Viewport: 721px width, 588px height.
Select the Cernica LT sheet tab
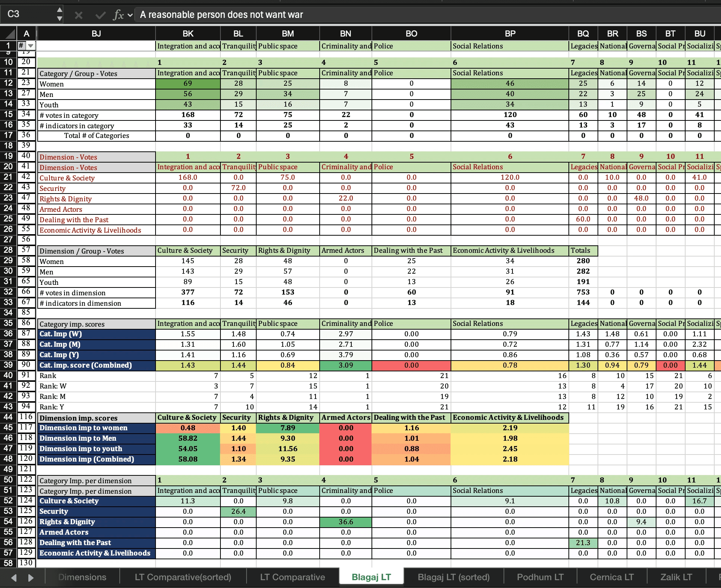(x=611, y=577)
